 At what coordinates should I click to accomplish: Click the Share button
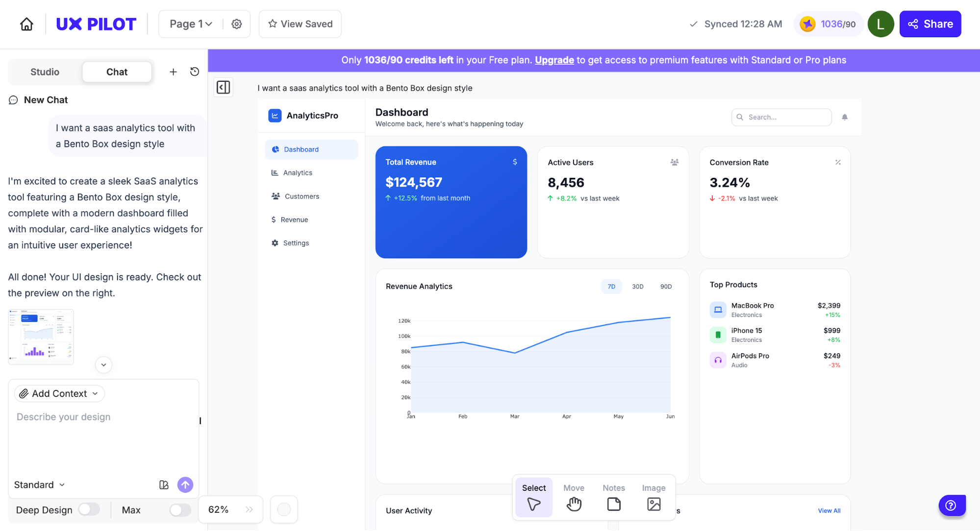click(x=930, y=24)
